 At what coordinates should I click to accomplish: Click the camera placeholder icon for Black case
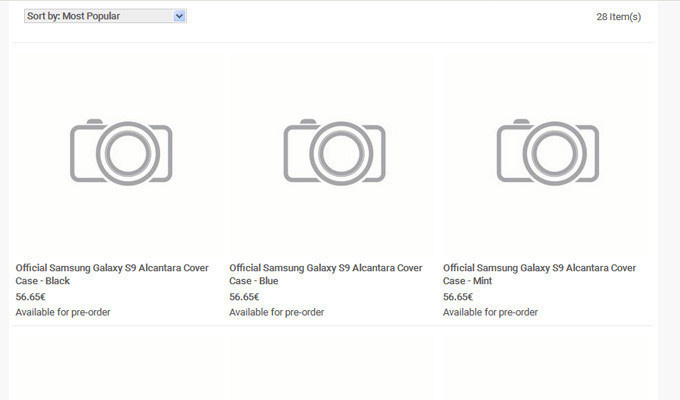tap(121, 151)
